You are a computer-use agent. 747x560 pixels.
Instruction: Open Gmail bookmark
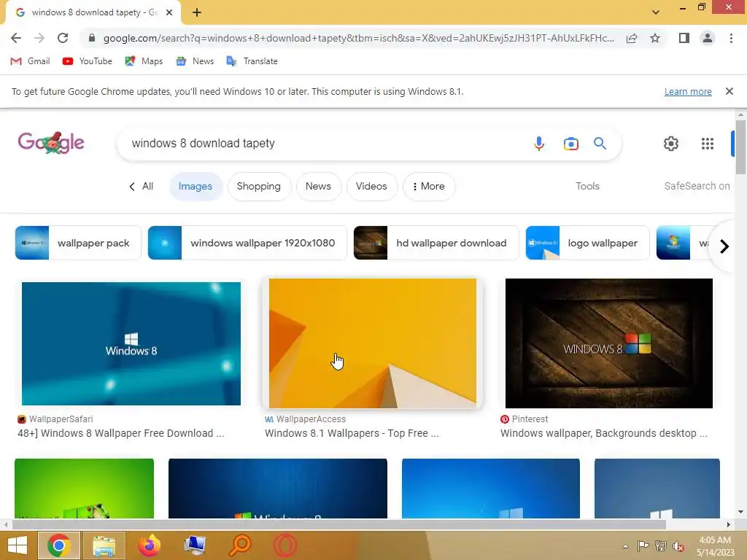(30, 61)
